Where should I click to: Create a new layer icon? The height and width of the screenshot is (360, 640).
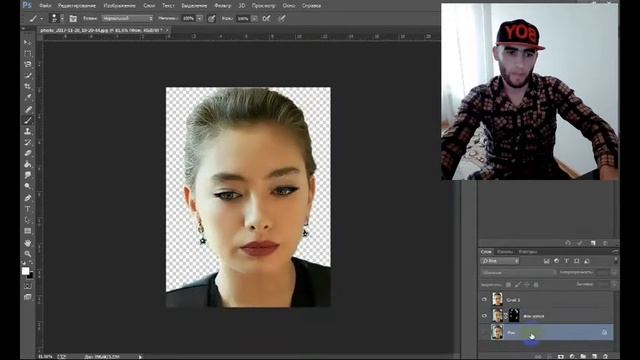594,356
